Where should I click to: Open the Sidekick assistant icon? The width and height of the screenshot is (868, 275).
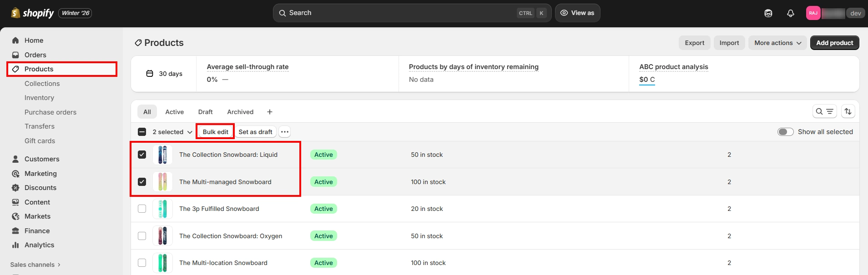pos(768,13)
